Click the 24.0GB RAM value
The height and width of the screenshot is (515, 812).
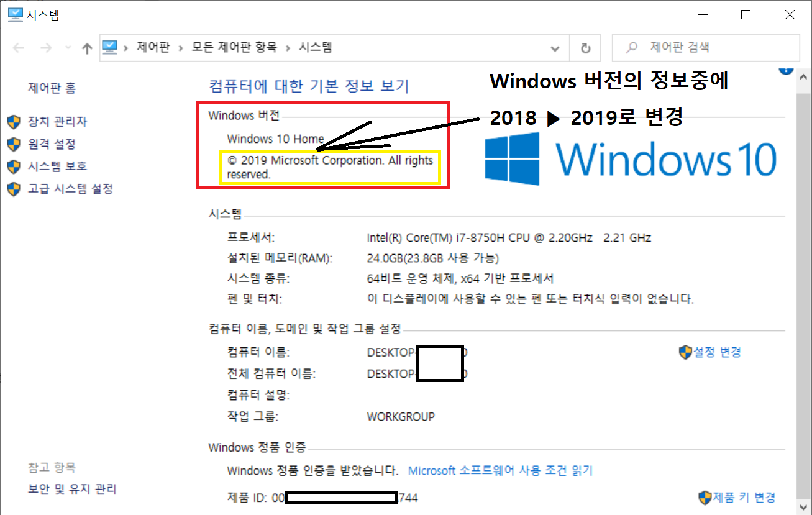pos(433,258)
